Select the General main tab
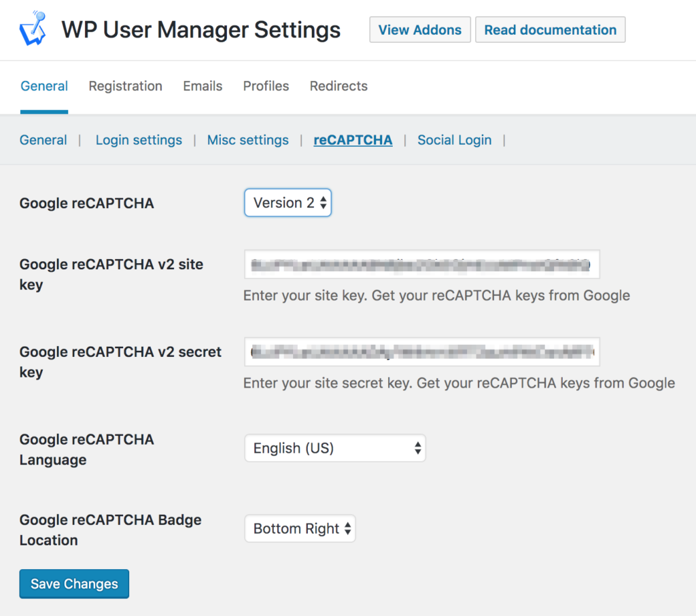 tap(44, 86)
